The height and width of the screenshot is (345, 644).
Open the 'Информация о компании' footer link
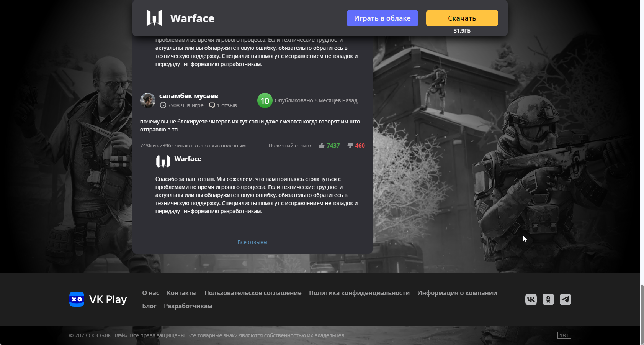pos(457,293)
